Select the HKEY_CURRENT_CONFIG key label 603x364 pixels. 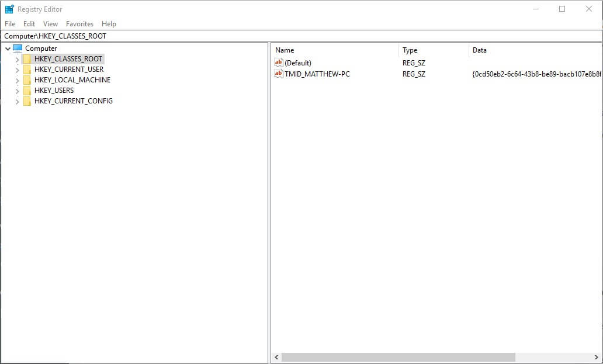[74, 100]
